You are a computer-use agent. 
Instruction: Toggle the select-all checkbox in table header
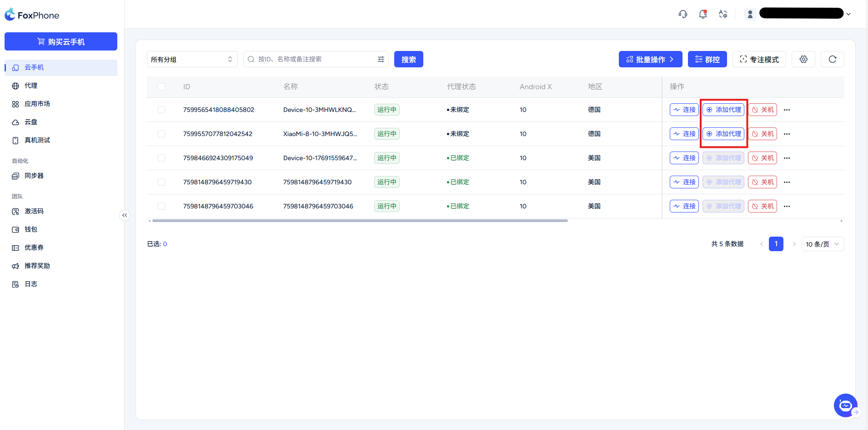161,87
